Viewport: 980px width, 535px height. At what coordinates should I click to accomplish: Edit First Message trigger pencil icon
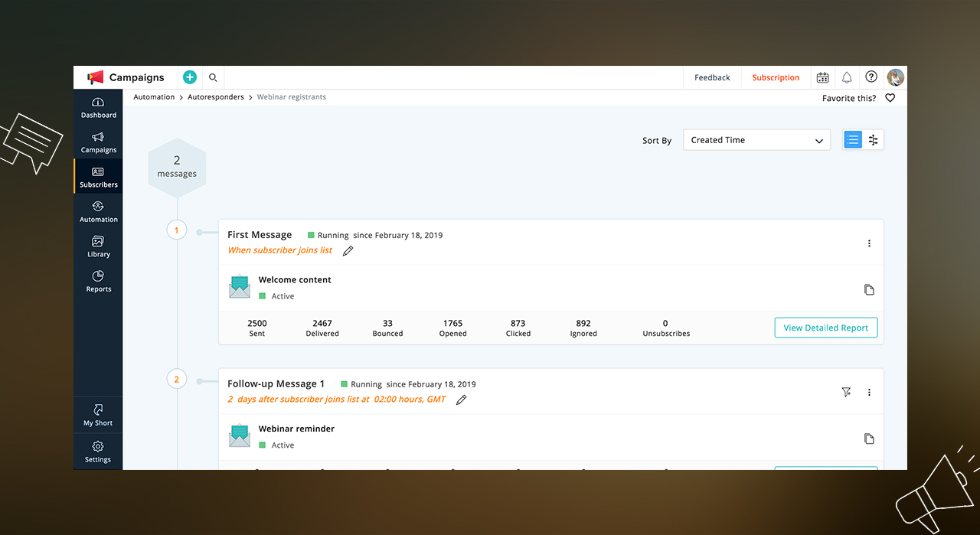[348, 251]
